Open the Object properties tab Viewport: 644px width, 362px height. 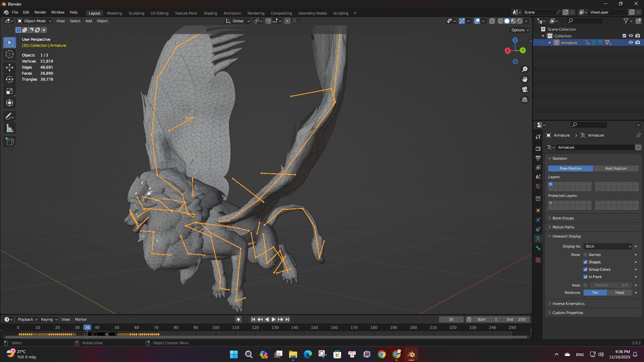tap(538, 210)
